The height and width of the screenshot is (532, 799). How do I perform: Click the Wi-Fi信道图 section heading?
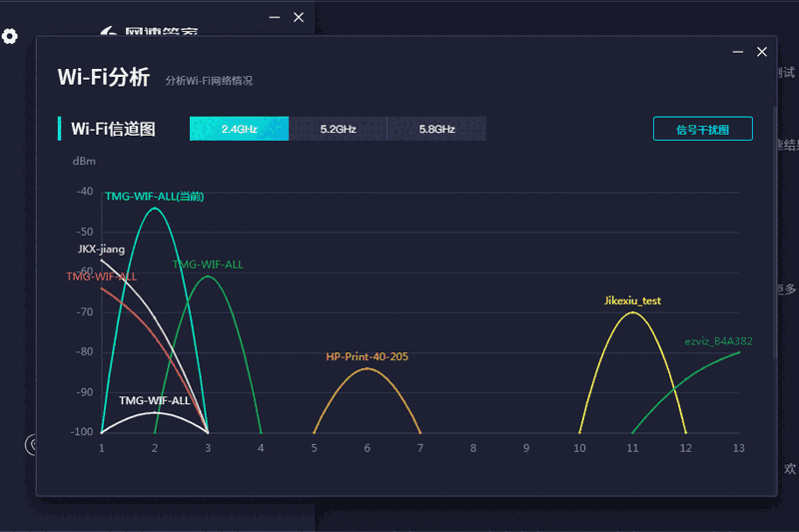pyautogui.click(x=112, y=129)
